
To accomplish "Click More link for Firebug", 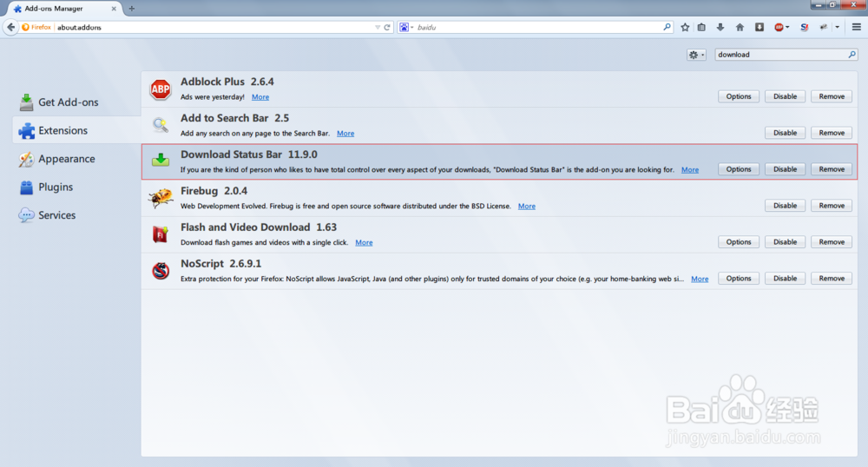I will (527, 206).
